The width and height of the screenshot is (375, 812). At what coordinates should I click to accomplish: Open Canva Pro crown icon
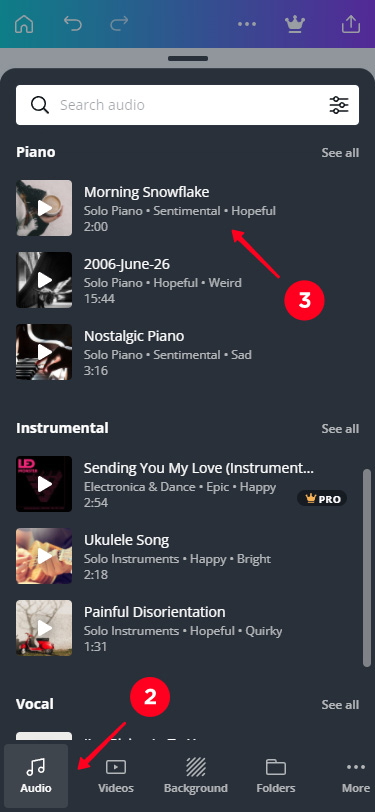tap(295, 24)
